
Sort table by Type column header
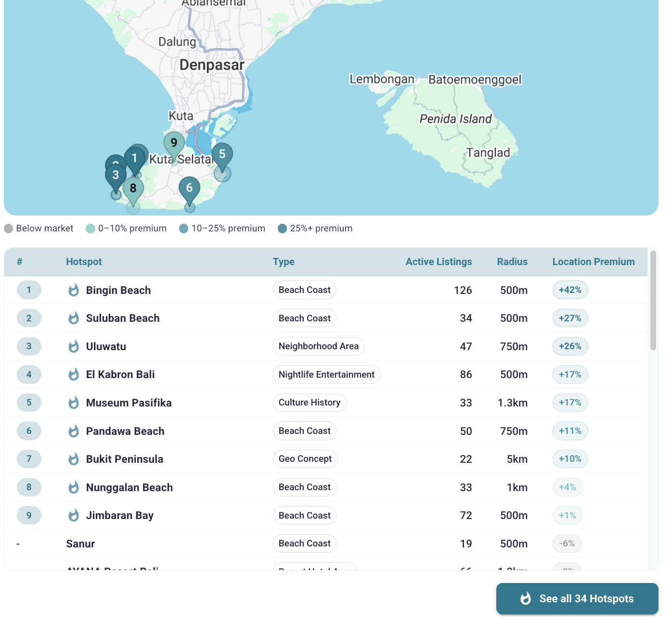click(284, 262)
